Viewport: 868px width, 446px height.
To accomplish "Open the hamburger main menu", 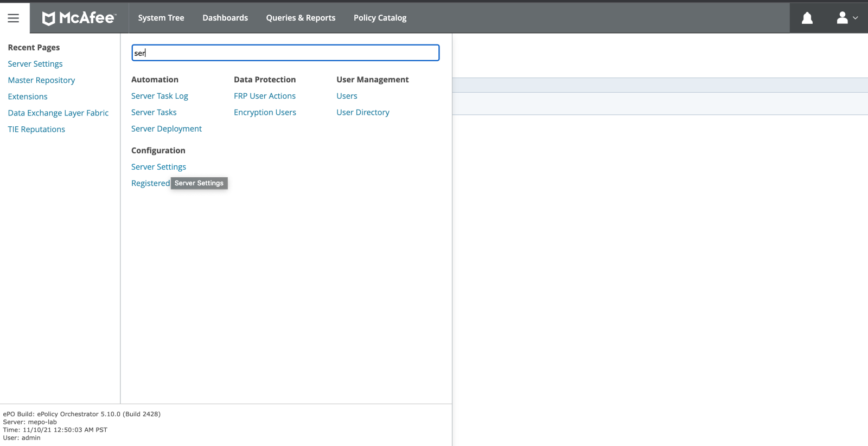I will [x=14, y=18].
